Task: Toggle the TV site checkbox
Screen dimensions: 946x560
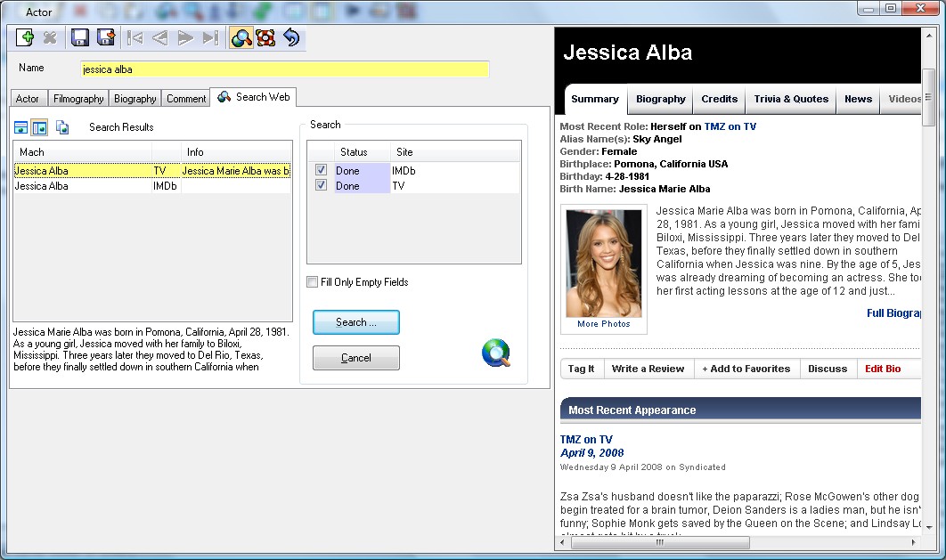Action: [321, 185]
